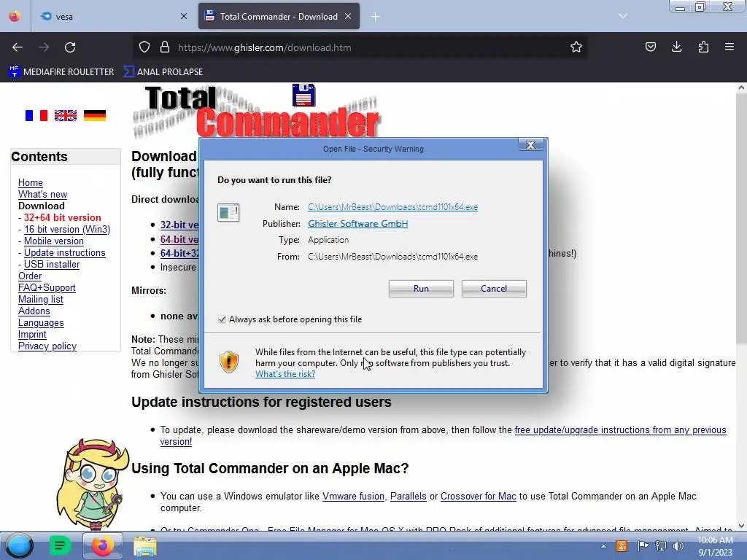Open File Explorer from the taskbar
This screenshot has height=560, width=747.
(144, 546)
